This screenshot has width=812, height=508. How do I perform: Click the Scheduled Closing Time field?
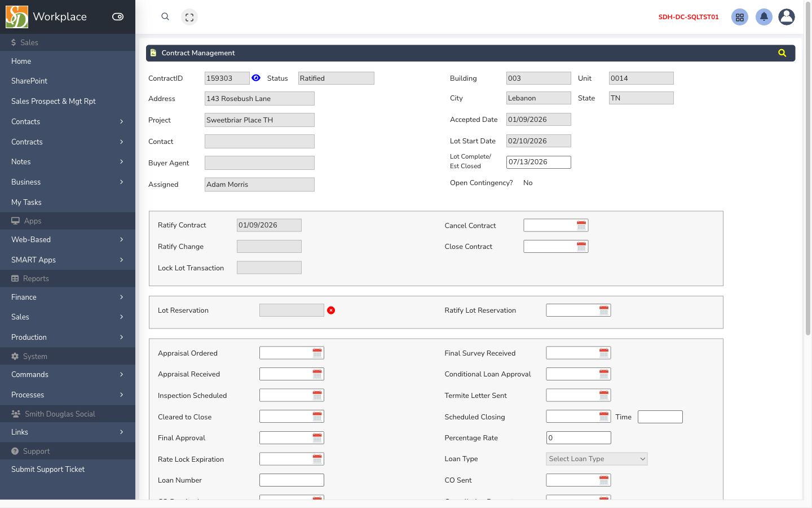pyautogui.click(x=660, y=417)
